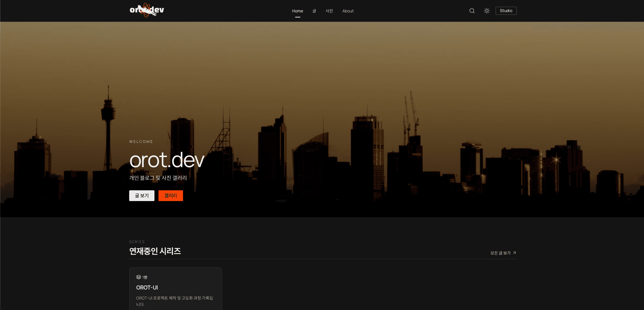Image resolution: width=644 pixels, height=310 pixels.
Task: Go to the Home nav tab
Action: pos(297,11)
